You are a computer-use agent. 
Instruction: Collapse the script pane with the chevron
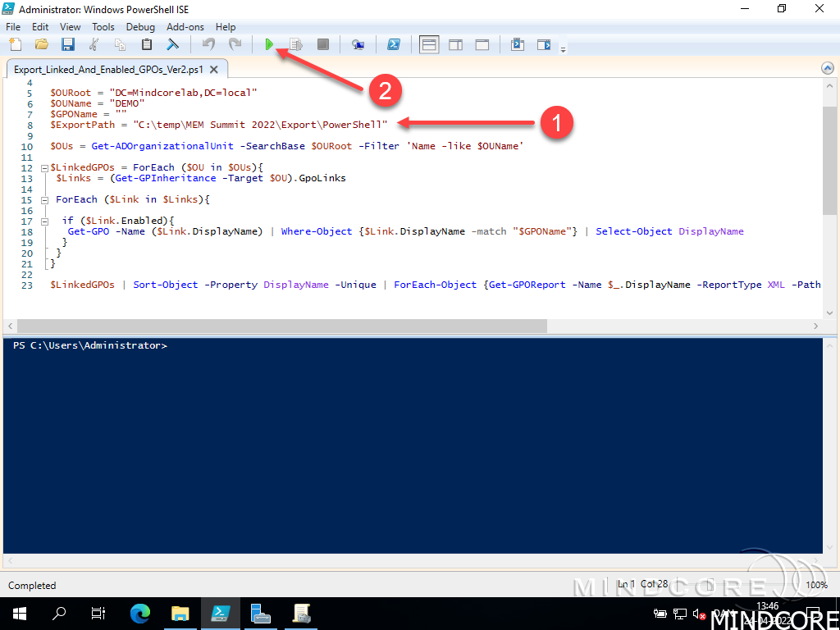[x=828, y=69]
